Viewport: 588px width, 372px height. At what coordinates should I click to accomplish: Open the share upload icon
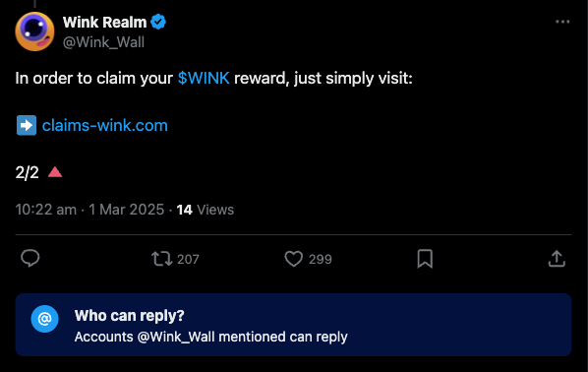[557, 259]
